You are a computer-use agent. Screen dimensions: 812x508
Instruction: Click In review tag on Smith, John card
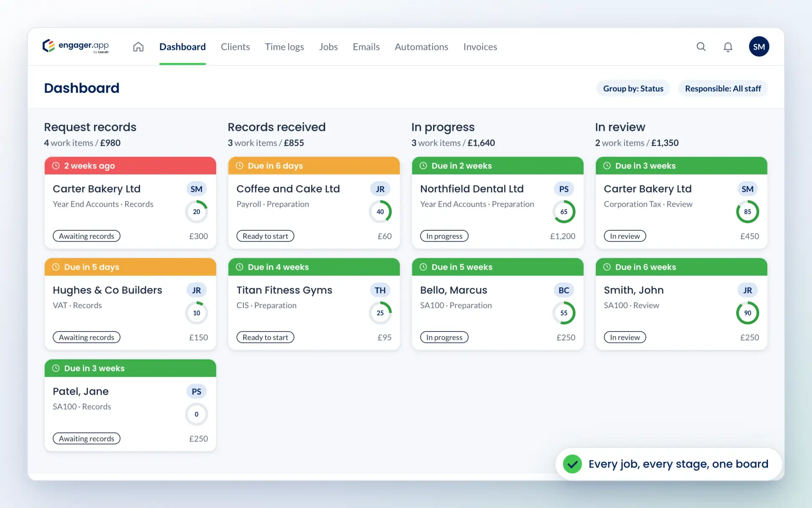click(x=625, y=337)
